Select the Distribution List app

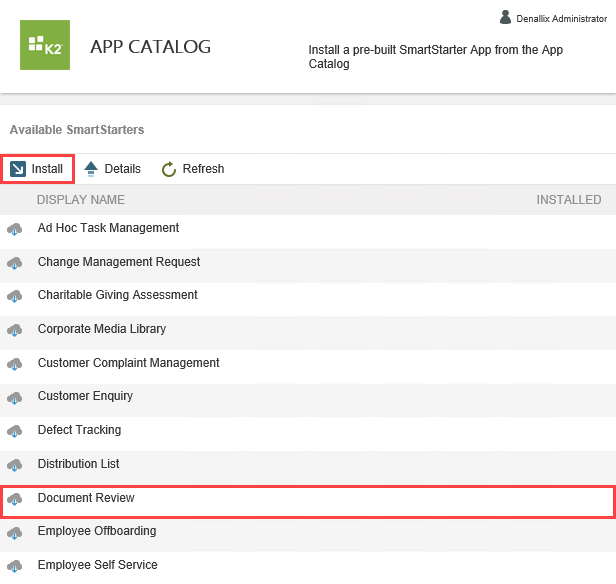[x=78, y=464]
